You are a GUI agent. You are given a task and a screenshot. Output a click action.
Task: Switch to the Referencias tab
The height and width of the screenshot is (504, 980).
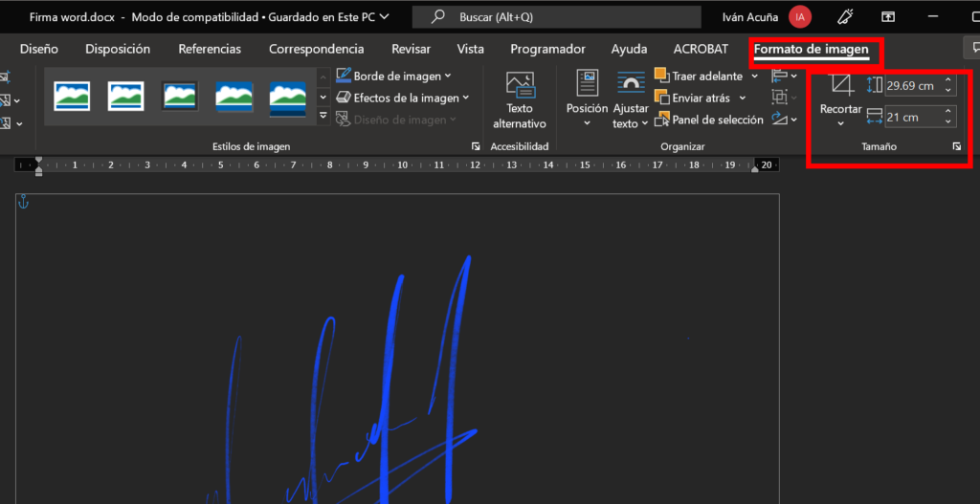coord(210,49)
